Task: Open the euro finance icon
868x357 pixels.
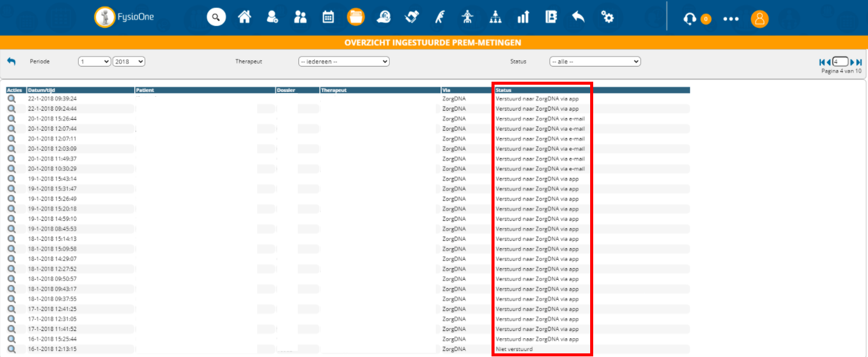Action: click(x=383, y=17)
